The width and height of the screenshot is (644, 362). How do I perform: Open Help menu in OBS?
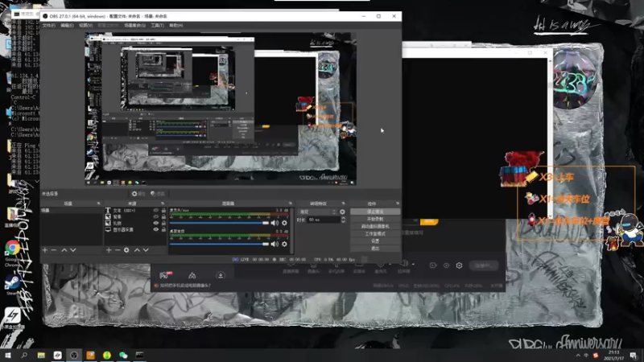click(x=175, y=26)
